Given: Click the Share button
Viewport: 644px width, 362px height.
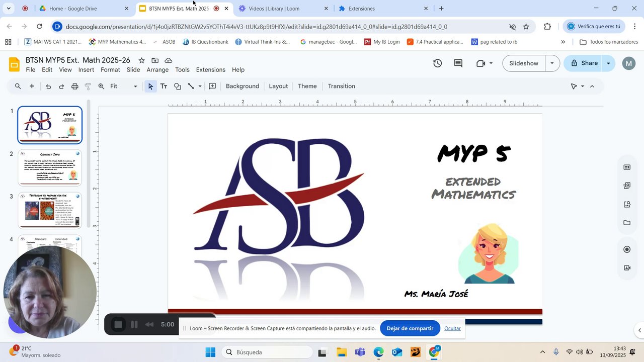Looking at the screenshot, I should (583, 63).
